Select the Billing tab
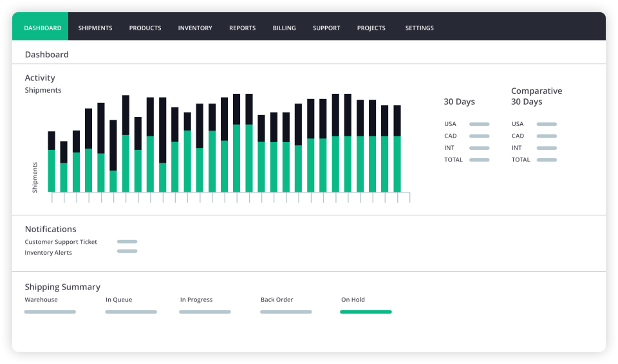 pos(284,28)
